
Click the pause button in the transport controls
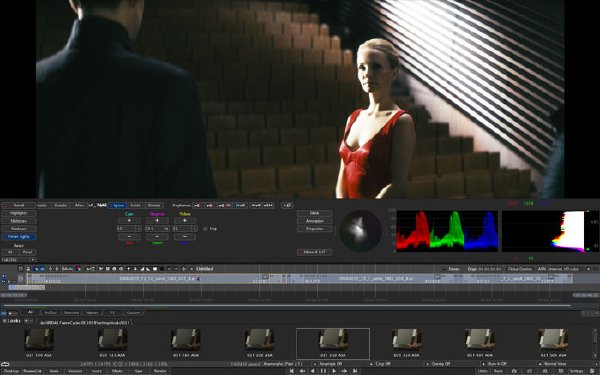(323, 371)
